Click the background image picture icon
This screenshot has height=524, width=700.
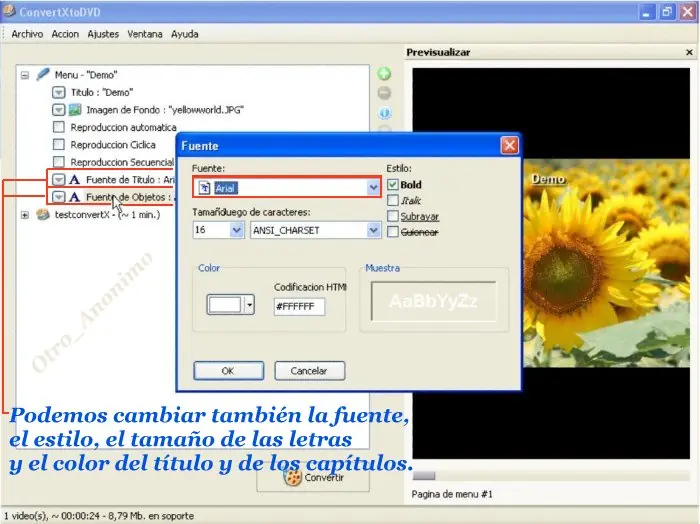pyautogui.click(x=75, y=109)
